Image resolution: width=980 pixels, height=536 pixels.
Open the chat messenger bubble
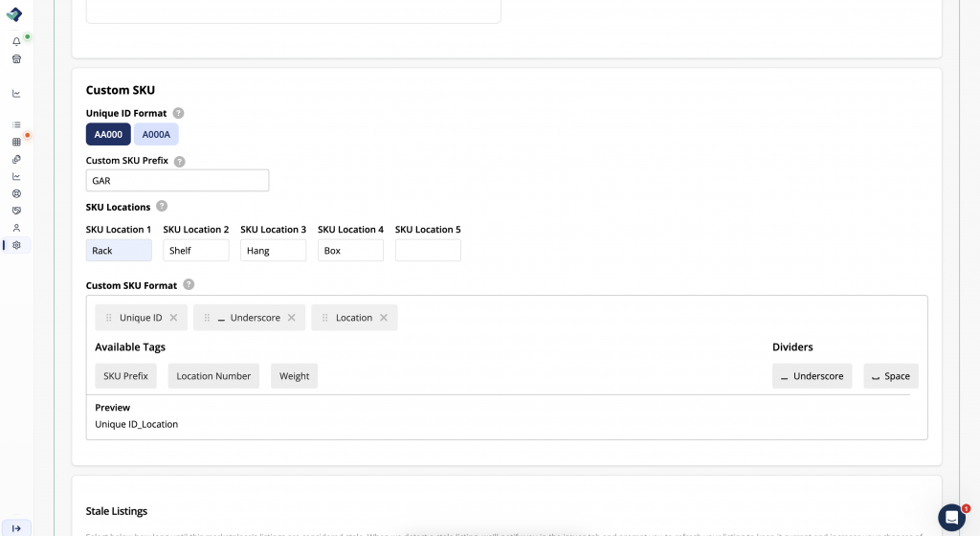[x=951, y=518]
